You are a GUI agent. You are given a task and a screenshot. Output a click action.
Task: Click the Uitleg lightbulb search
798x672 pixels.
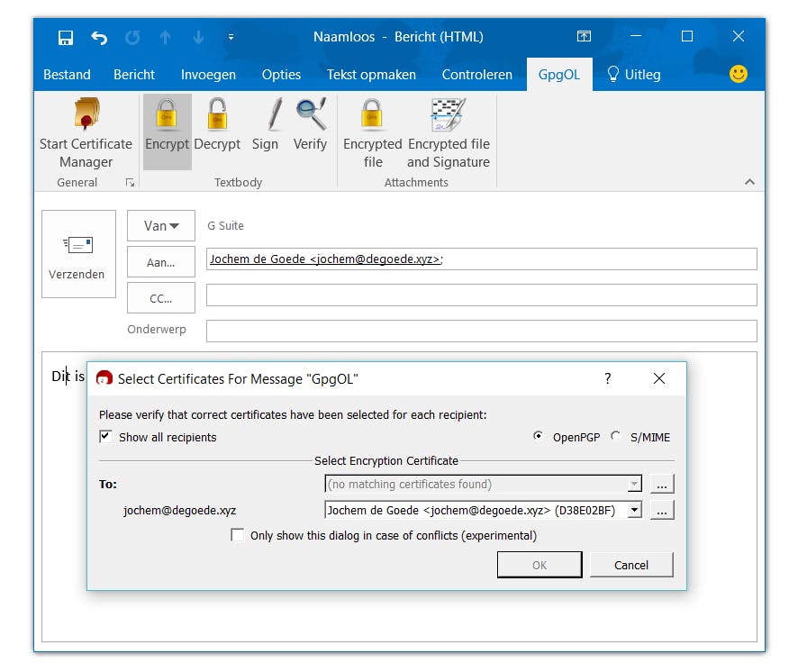point(633,75)
